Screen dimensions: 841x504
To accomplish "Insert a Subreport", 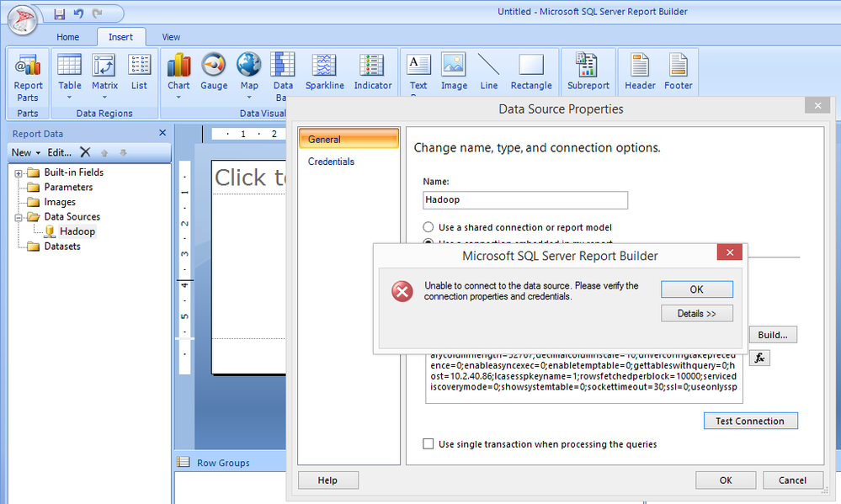I will [x=588, y=72].
